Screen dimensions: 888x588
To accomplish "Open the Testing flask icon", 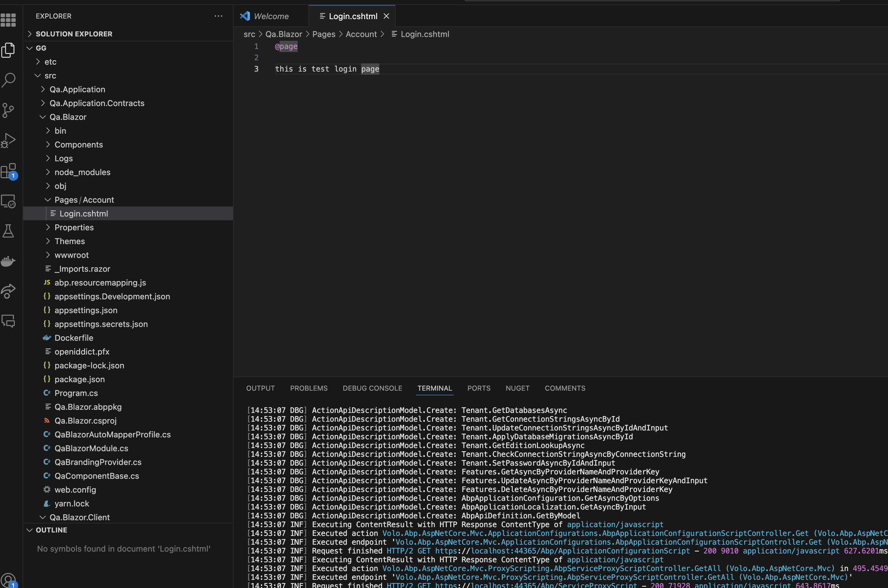I will tap(8, 231).
